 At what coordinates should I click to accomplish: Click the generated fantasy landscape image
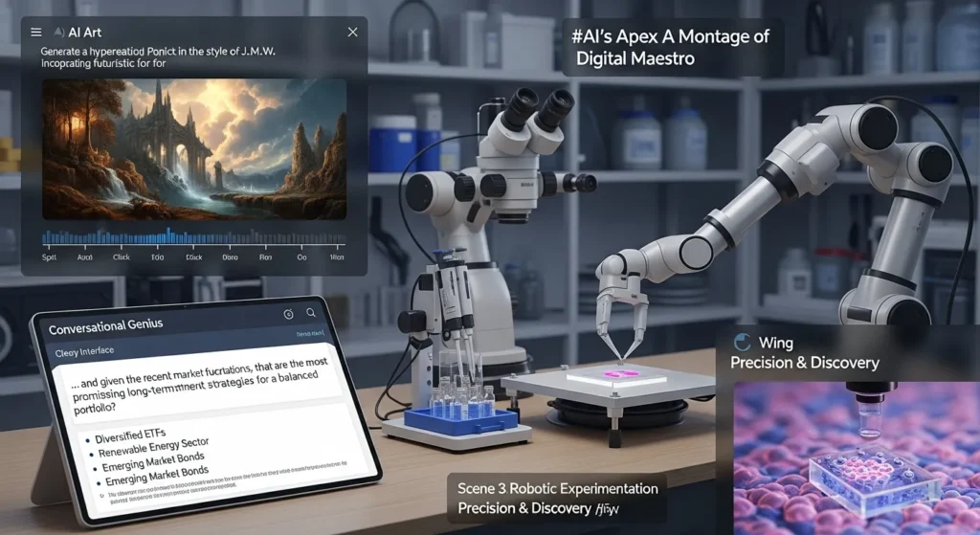[x=194, y=146]
